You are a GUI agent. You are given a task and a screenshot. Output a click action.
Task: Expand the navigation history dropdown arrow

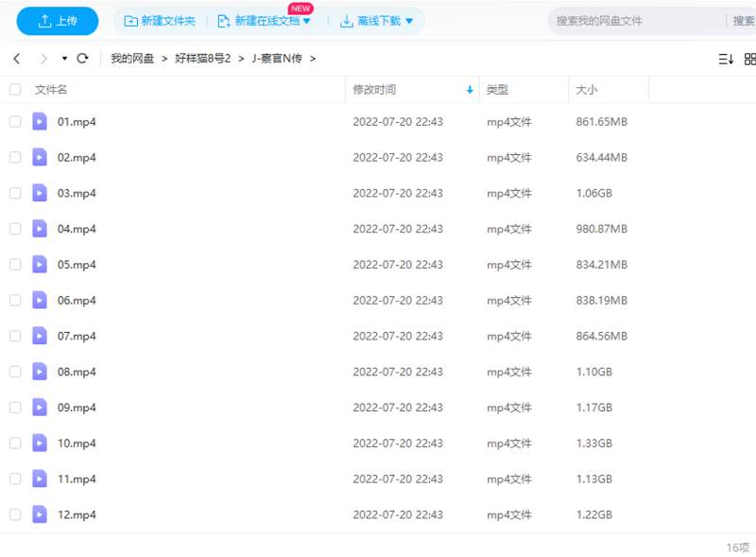64,59
